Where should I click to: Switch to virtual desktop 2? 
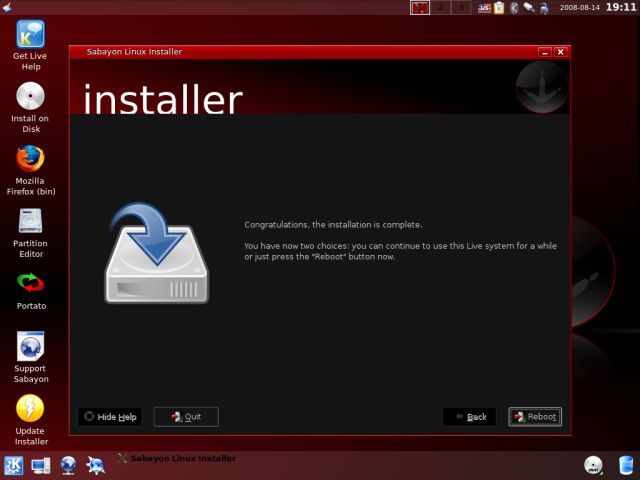pos(440,8)
